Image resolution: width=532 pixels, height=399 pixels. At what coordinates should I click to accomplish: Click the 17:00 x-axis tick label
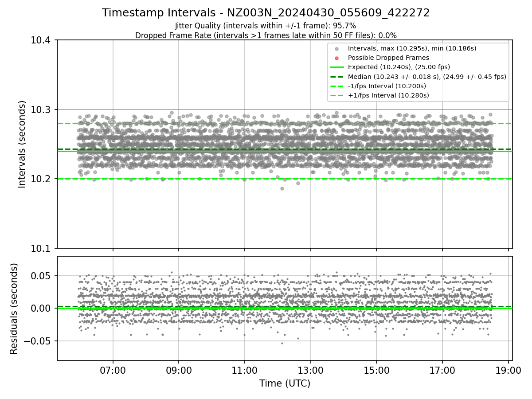pyautogui.click(x=442, y=370)
